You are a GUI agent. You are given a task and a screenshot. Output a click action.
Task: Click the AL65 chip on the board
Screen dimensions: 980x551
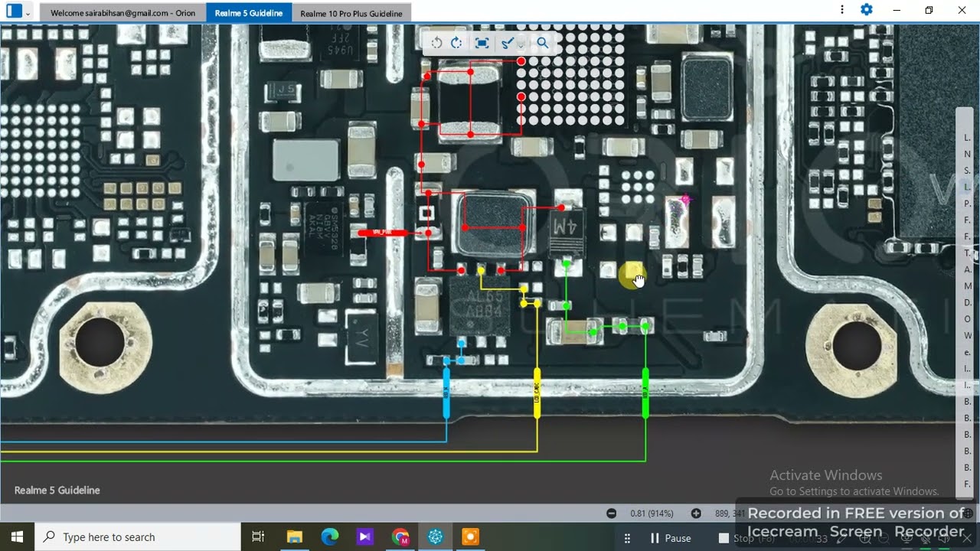(x=482, y=305)
